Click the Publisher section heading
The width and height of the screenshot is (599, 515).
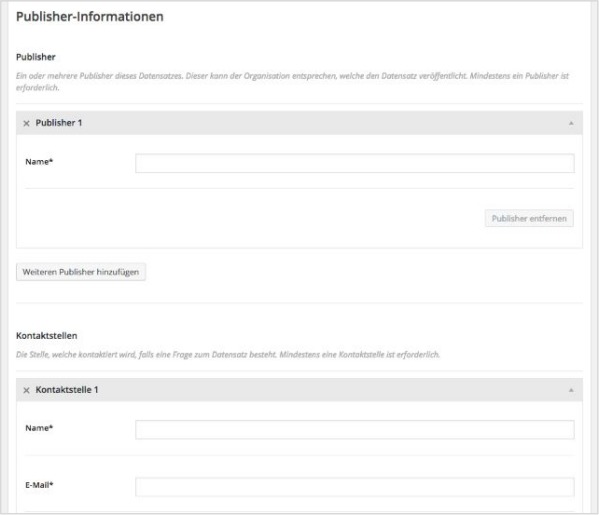click(36, 57)
